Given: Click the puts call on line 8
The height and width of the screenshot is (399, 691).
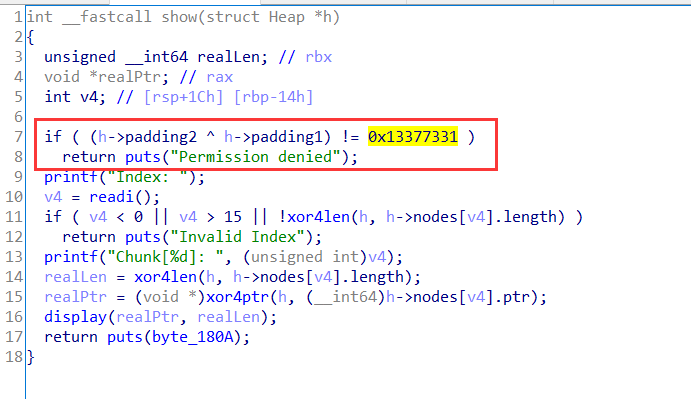Looking at the screenshot, I should point(143,157).
